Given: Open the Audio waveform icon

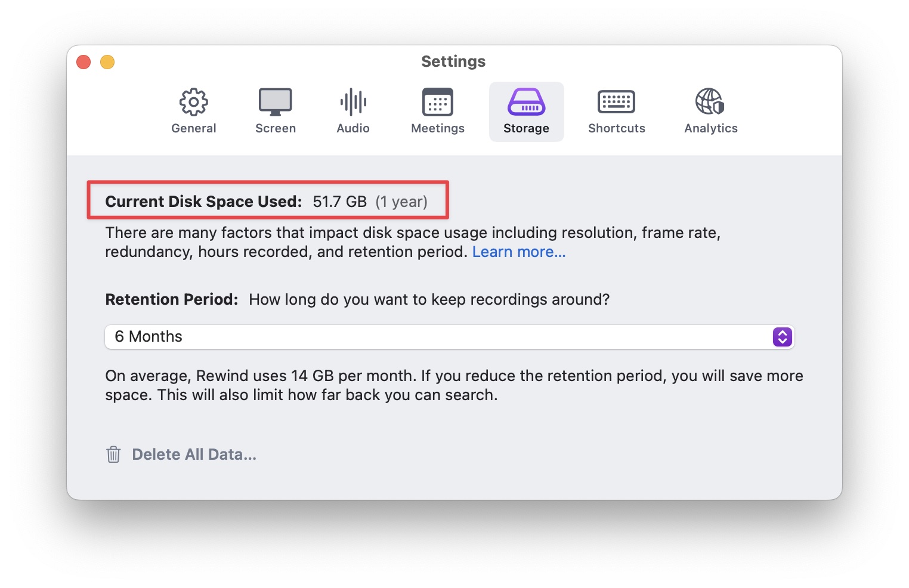Looking at the screenshot, I should coord(353,102).
